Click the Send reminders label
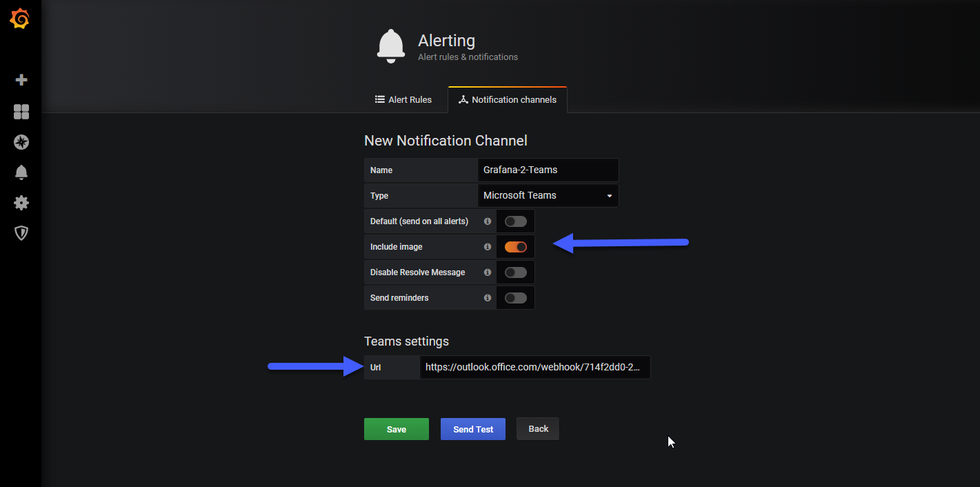This screenshot has height=487, width=980. (x=399, y=298)
